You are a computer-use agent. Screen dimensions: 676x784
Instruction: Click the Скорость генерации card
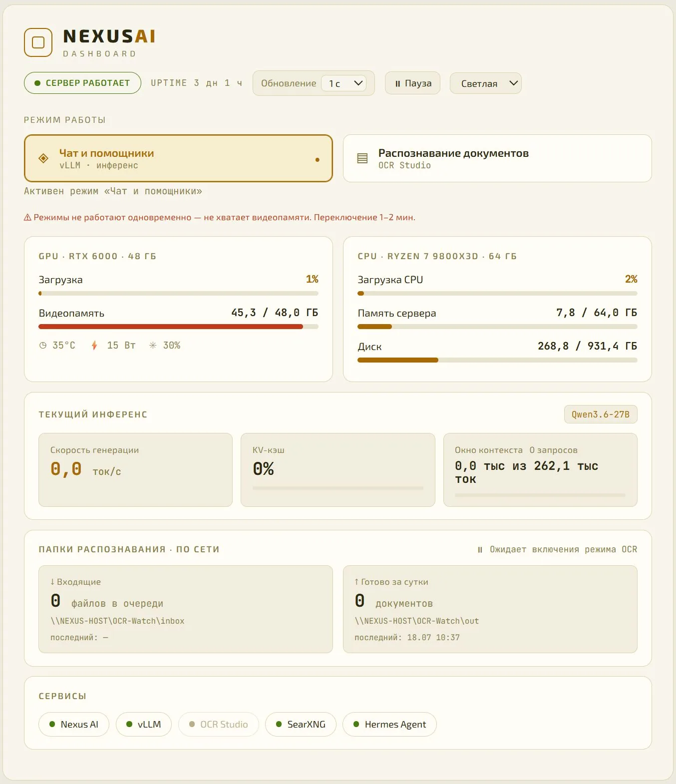point(135,470)
